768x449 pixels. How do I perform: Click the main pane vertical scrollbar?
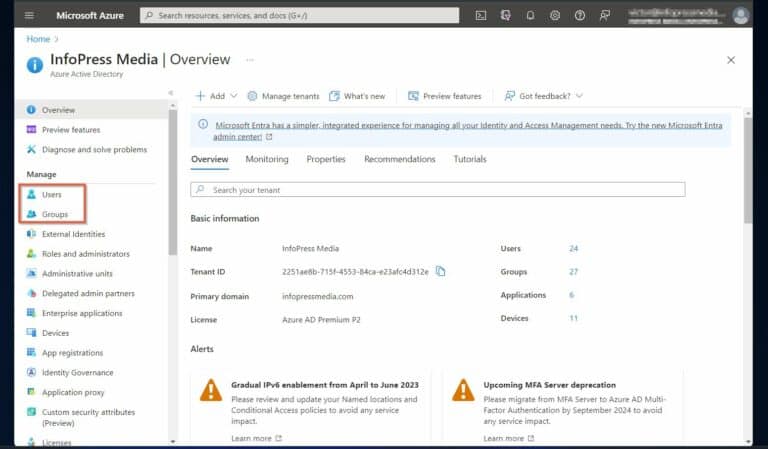(748, 170)
